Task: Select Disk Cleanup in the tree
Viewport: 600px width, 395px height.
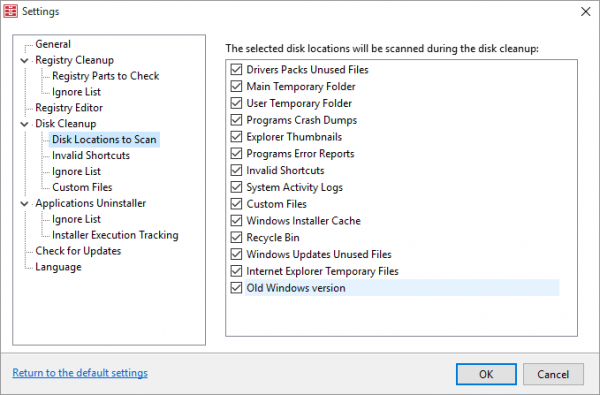Action: tap(65, 124)
